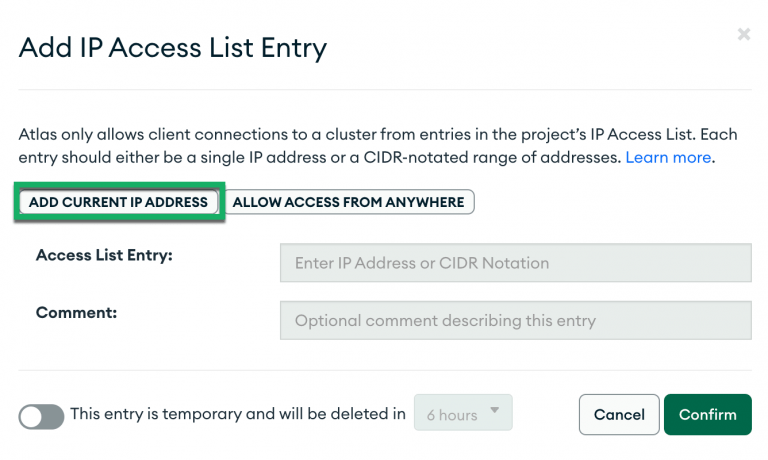Enable the temporary entry toggle switch
The height and width of the screenshot is (460, 768).
41,415
